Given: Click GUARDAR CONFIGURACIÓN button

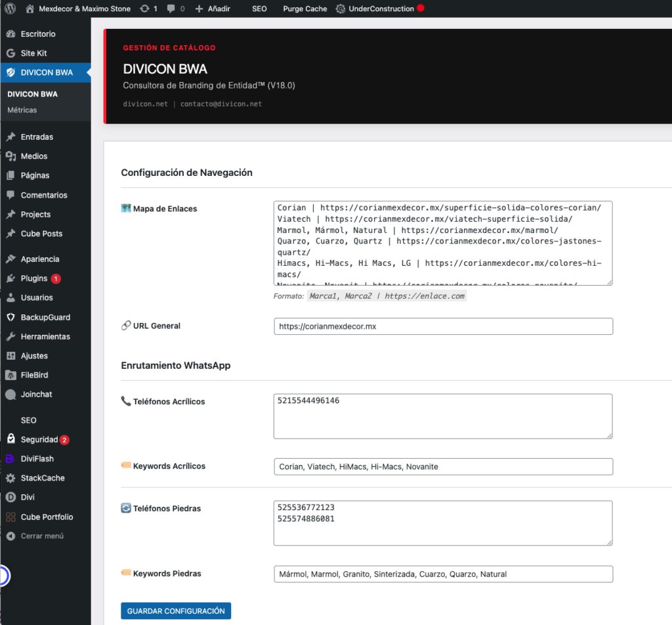Looking at the screenshot, I should click(176, 611).
